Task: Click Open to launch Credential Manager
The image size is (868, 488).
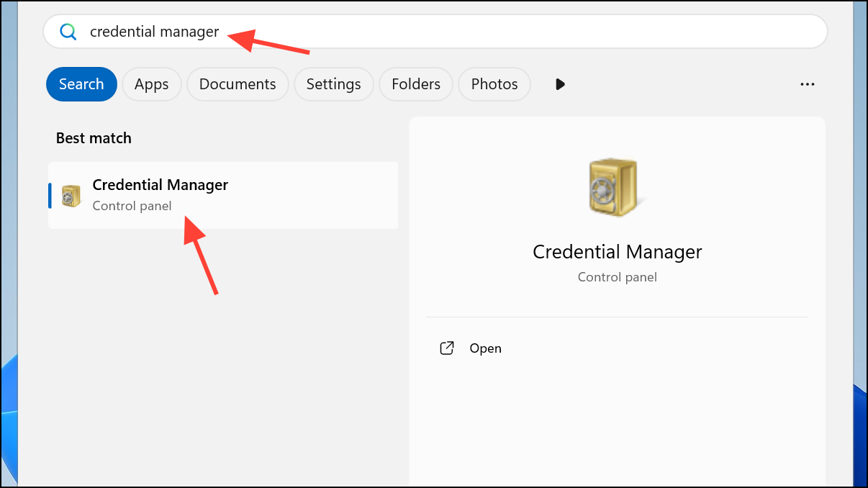Action: click(485, 348)
